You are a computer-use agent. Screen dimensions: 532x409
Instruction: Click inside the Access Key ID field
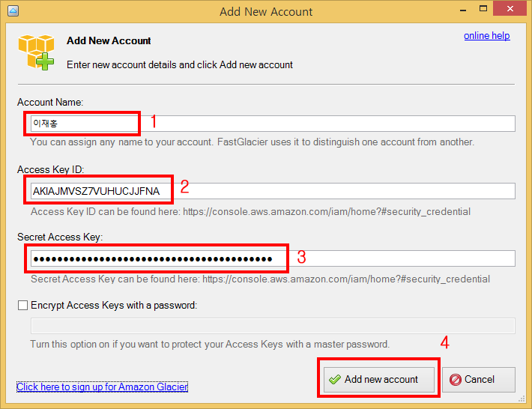coord(270,191)
